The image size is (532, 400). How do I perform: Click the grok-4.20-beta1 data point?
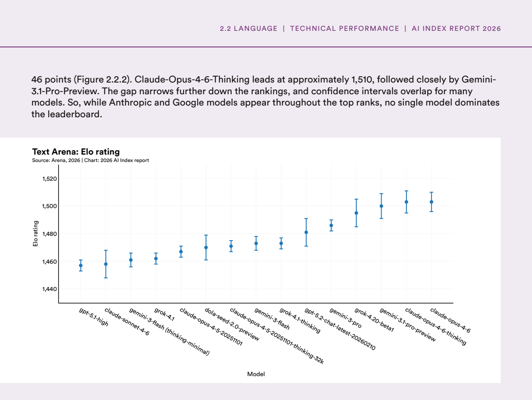pyautogui.click(x=356, y=213)
